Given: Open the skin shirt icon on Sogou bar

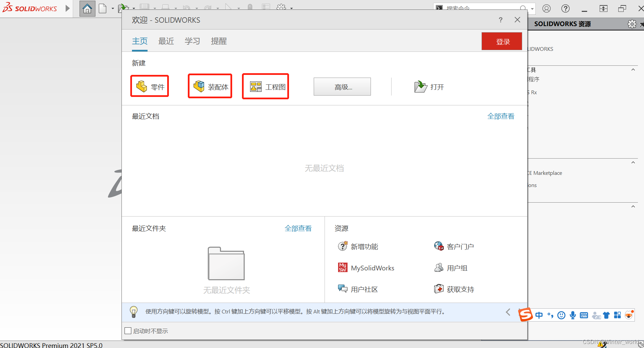Looking at the screenshot, I should [x=606, y=315].
